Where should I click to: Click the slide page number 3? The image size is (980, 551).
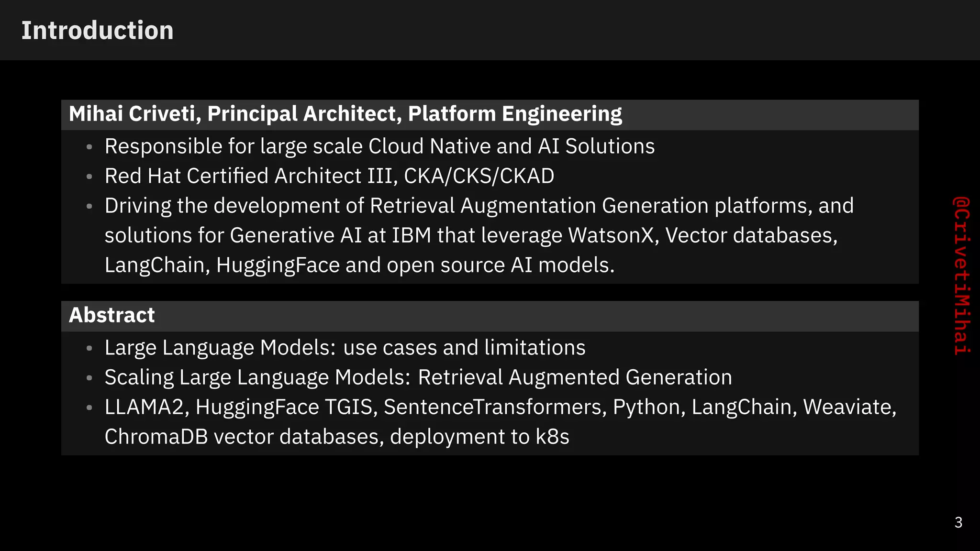(x=958, y=522)
